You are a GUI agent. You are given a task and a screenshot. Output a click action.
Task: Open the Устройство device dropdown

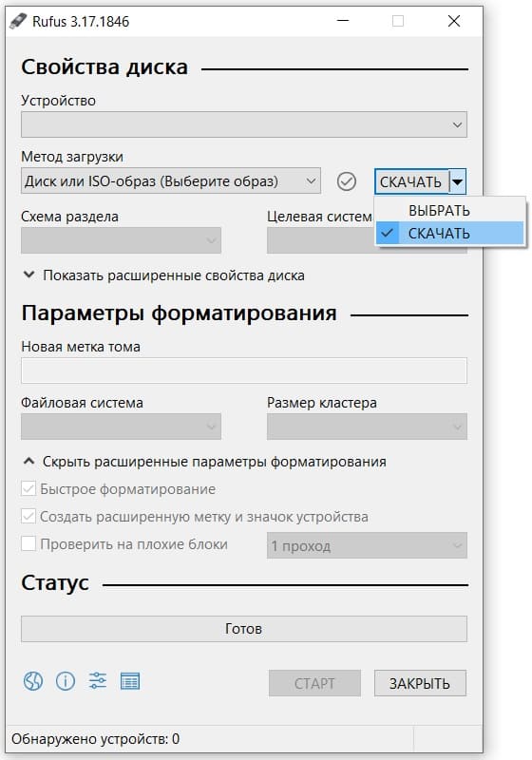pyautogui.click(x=244, y=124)
